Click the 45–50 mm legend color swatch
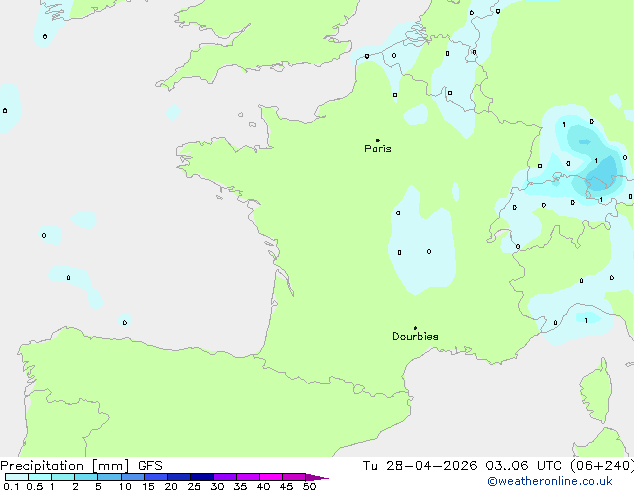The image size is (634, 490). (x=294, y=477)
